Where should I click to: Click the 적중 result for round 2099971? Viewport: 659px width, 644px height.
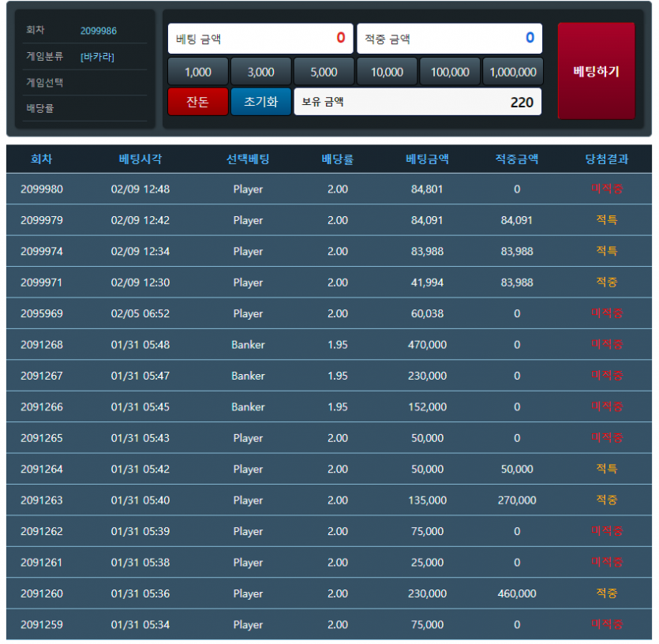tap(606, 282)
